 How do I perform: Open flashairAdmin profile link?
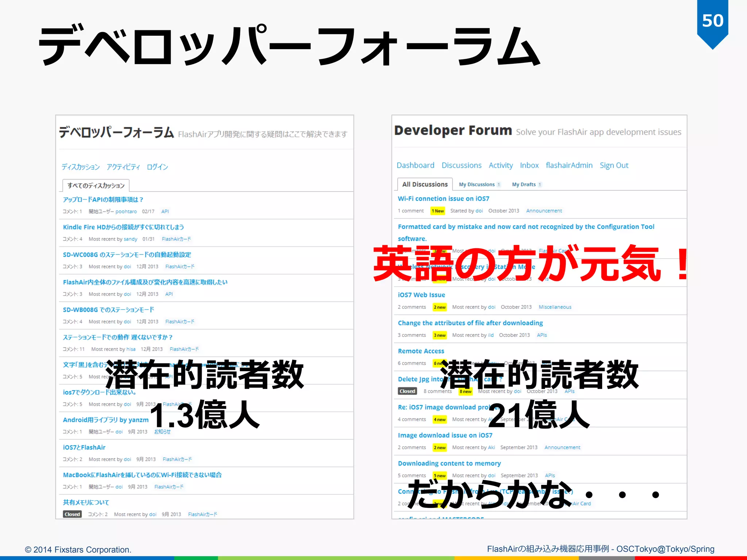pos(569,165)
